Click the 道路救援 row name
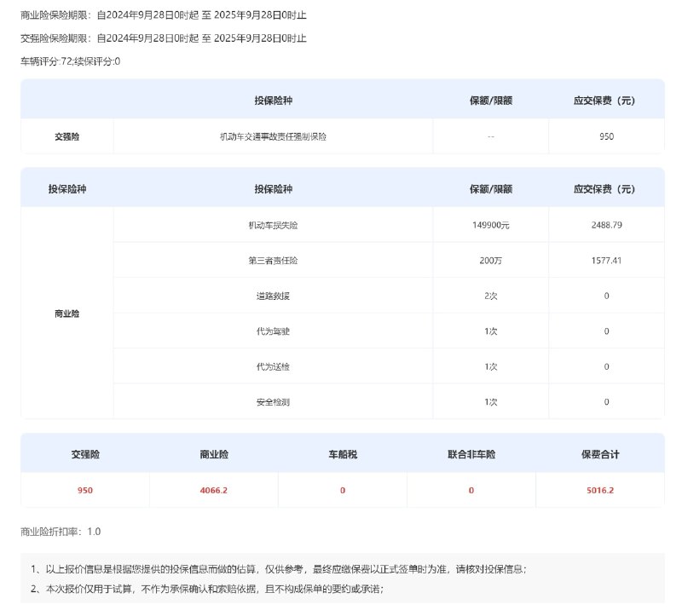Image resolution: width=682 pixels, height=616 pixels. (273, 296)
